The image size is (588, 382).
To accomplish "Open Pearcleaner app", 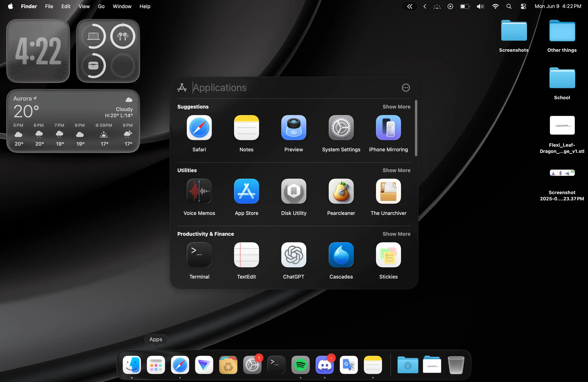I will tap(341, 191).
